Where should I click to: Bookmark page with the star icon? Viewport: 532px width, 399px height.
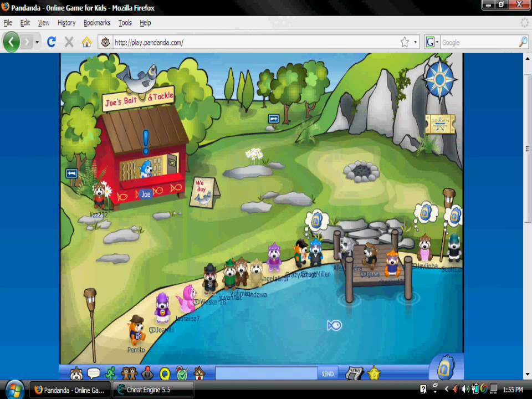405,42
